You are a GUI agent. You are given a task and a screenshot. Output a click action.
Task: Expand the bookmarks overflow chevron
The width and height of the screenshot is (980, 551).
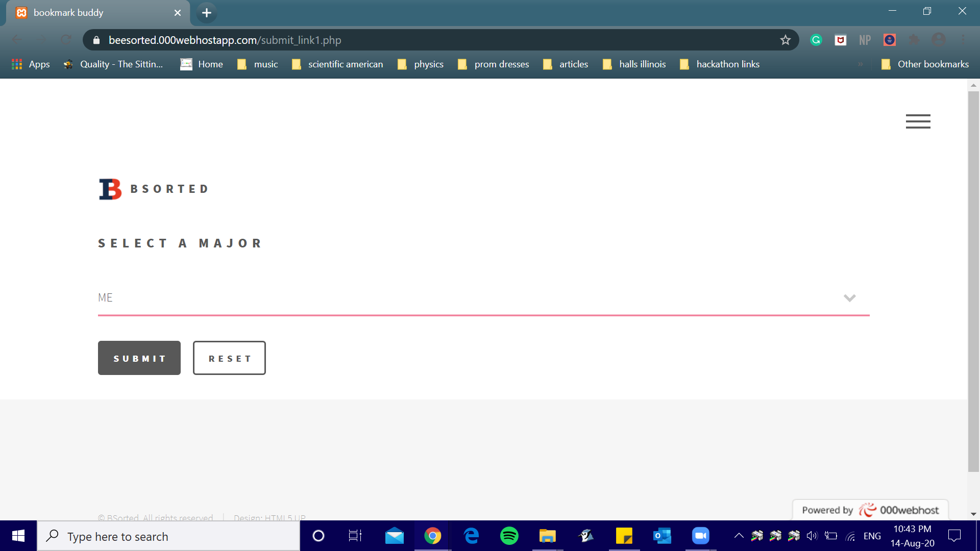coord(861,64)
